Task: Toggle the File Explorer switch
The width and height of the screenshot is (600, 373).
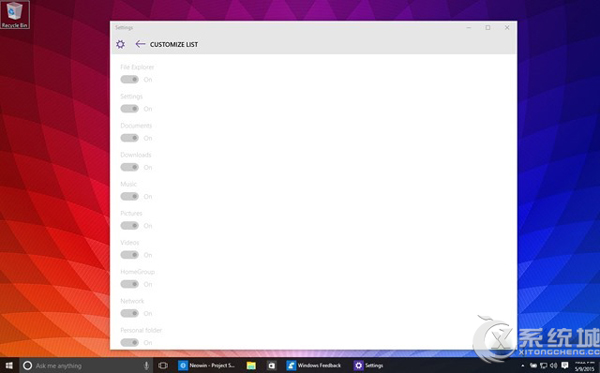Action: (129, 79)
